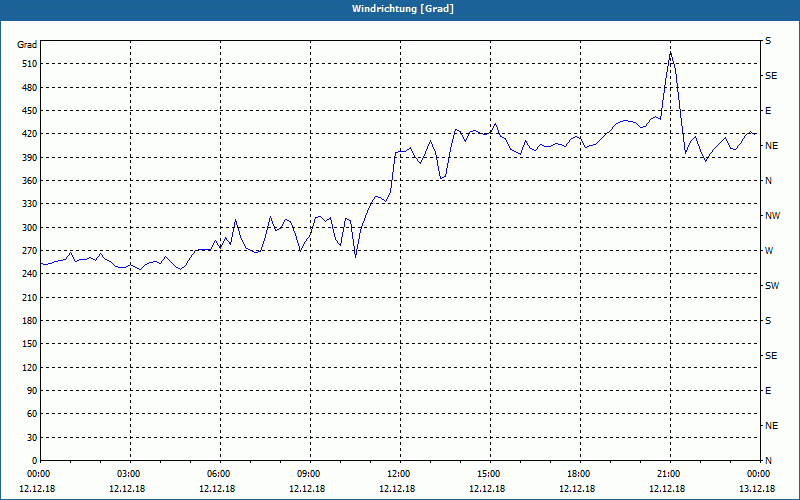Image resolution: width=800 pixels, height=500 pixels.
Task: Pick the 450 y-axis tick label
Action: [x=30, y=111]
